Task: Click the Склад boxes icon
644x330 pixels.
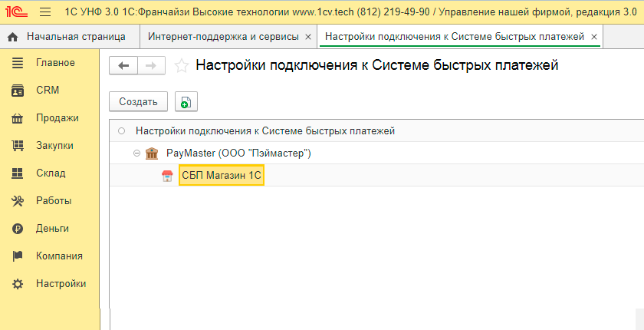Action: (x=18, y=173)
